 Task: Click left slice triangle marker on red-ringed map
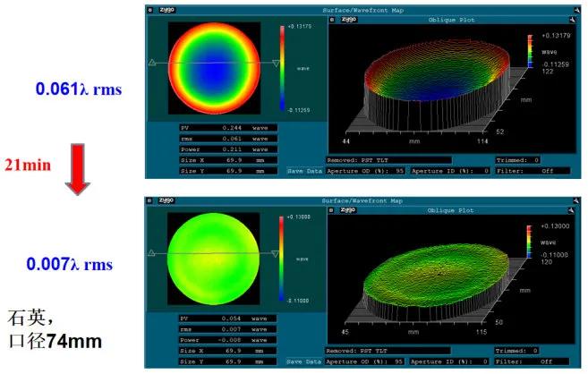152,63
